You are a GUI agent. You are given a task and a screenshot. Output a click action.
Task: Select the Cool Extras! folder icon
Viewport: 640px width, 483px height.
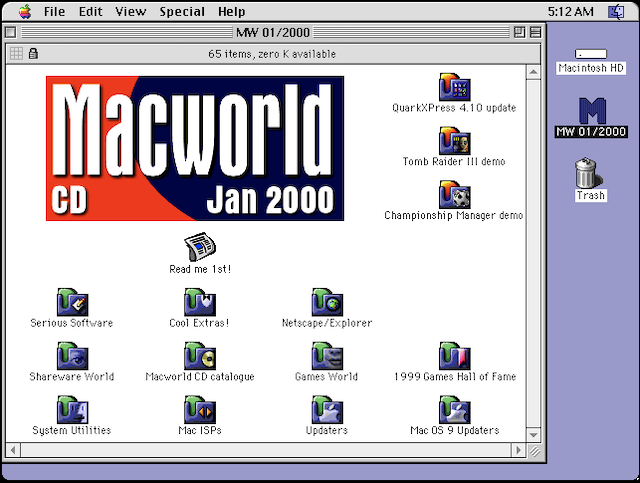click(x=200, y=302)
